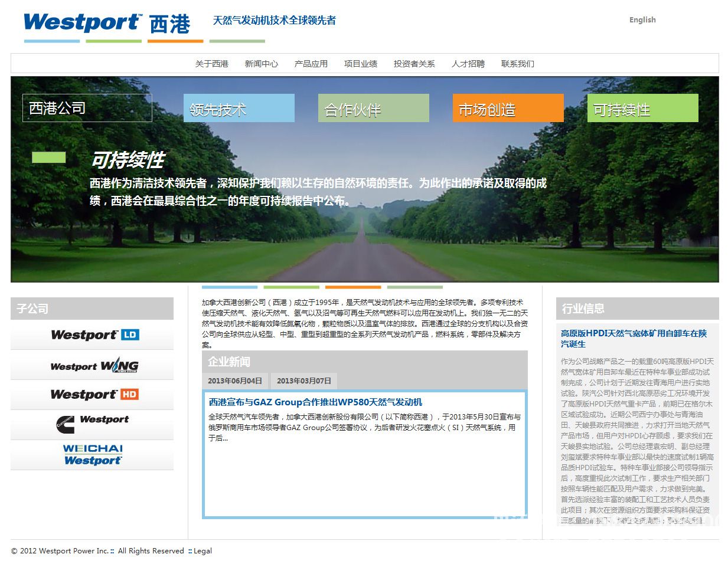Open the Cummins Westport subsidiary logo

tap(93, 422)
